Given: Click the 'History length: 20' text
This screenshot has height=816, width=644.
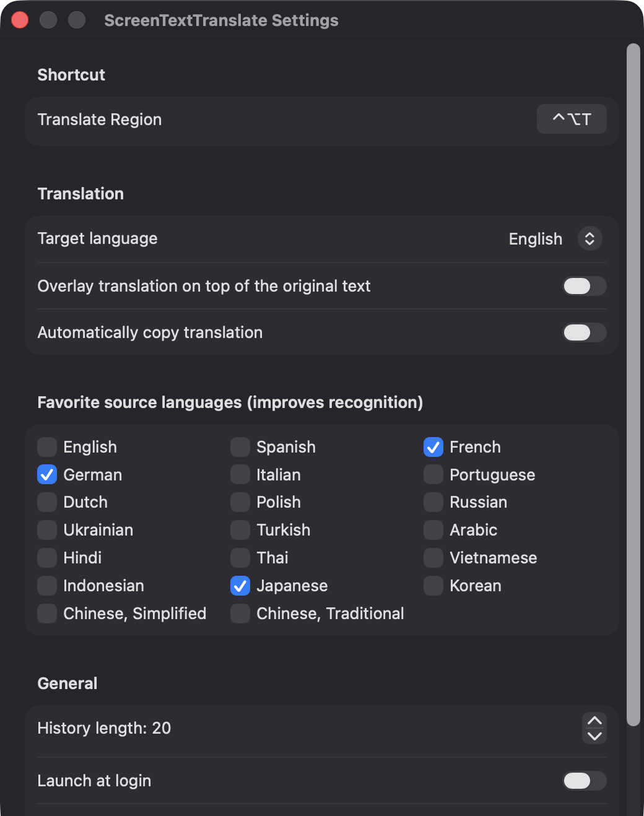Looking at the screenshot, I should point(104,728).
